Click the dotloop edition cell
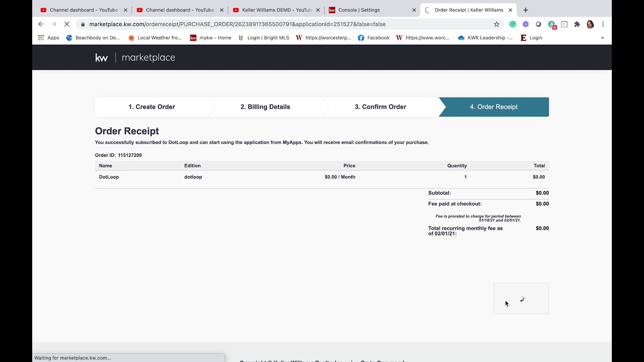644x362 pixels. pyautogui.click(x=193, y=177)
